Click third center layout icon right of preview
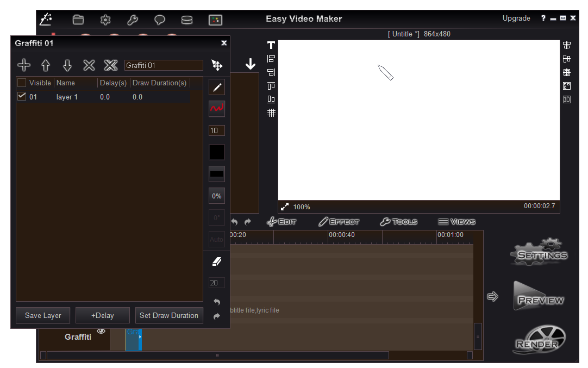Viewport: 588px width, 368px height. pyautogui.click(x=567, y=72)
